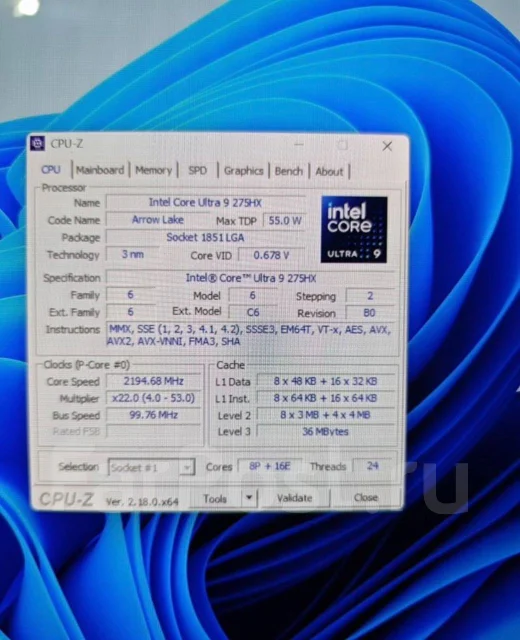The image size is (520, 640).
Task: Click the maximize button of CPU-Z
Action: (343, 145)
